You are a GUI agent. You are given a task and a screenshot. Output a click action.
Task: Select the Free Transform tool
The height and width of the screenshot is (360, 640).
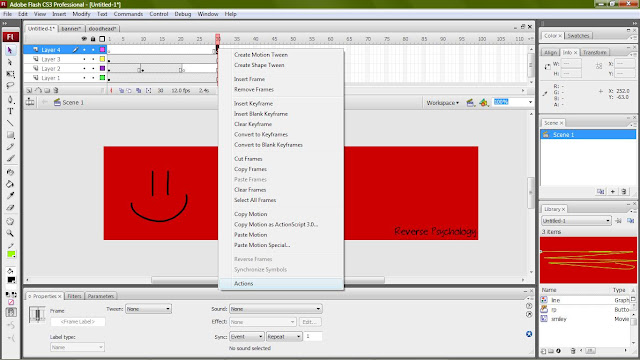pyautogui.click(x=10, y=74)
